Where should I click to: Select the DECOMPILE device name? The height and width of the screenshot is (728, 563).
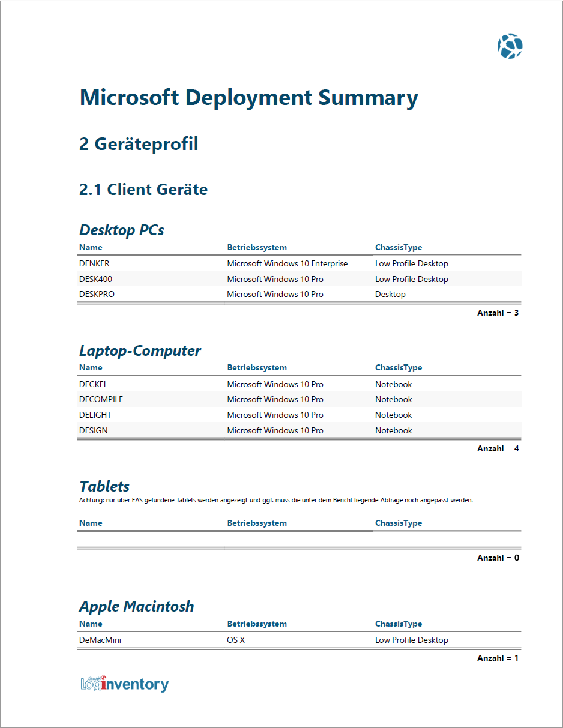click(101, 399)
